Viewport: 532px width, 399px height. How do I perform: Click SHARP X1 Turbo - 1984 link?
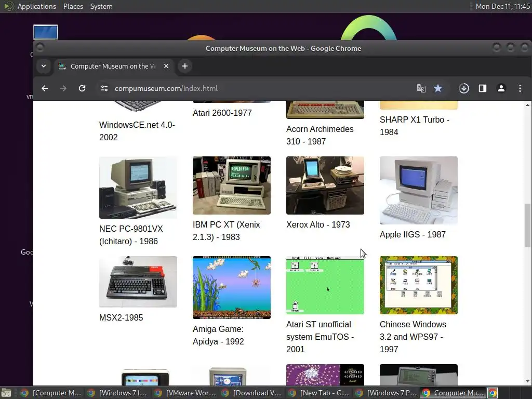tap(414, 126)
